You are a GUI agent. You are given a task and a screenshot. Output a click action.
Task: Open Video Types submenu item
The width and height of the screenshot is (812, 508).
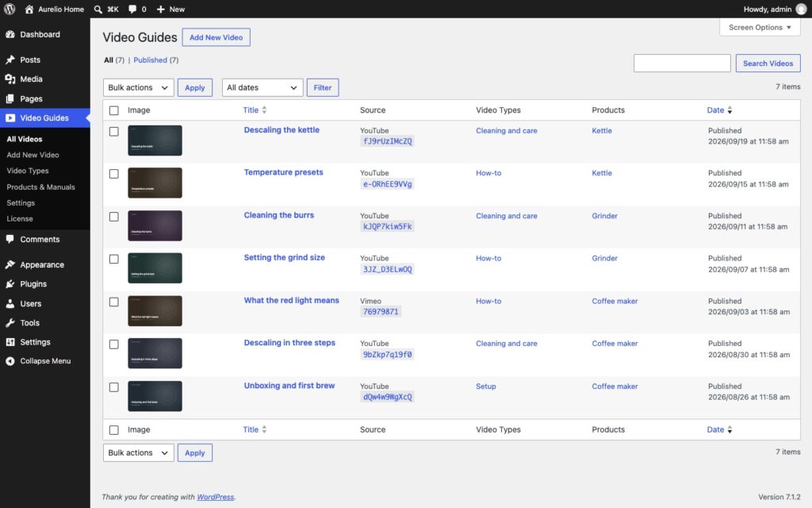click(x=28, y=171)
